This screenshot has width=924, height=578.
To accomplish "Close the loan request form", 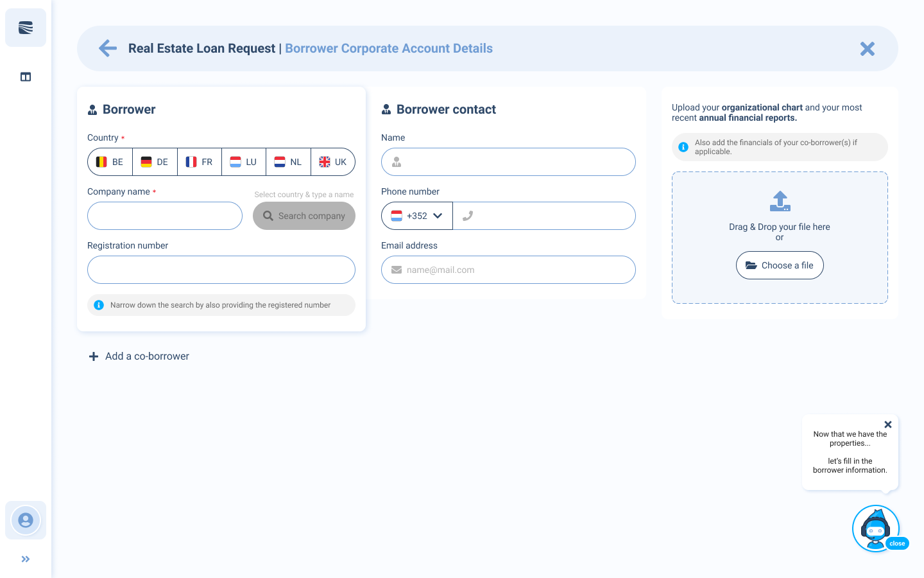I will point(867,49).
